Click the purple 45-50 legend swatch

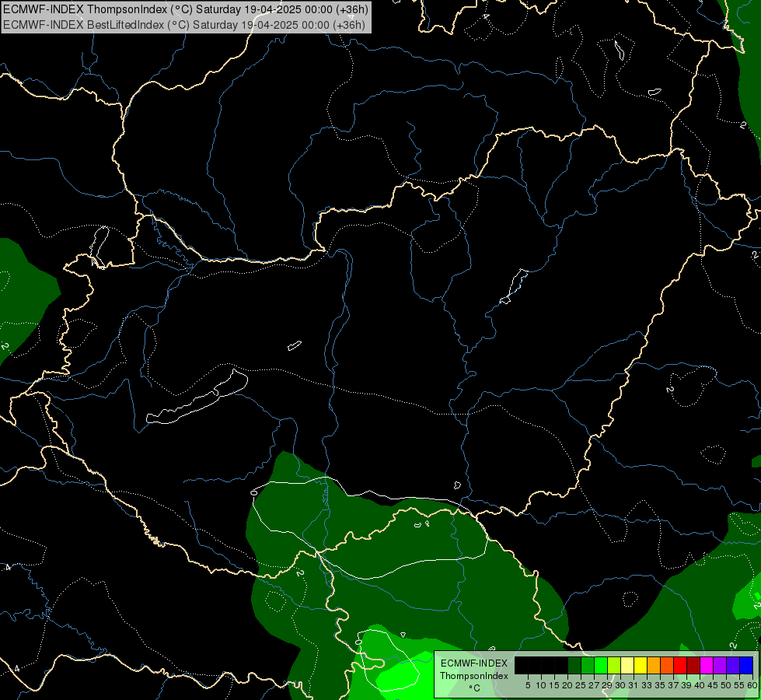point(720,665)
